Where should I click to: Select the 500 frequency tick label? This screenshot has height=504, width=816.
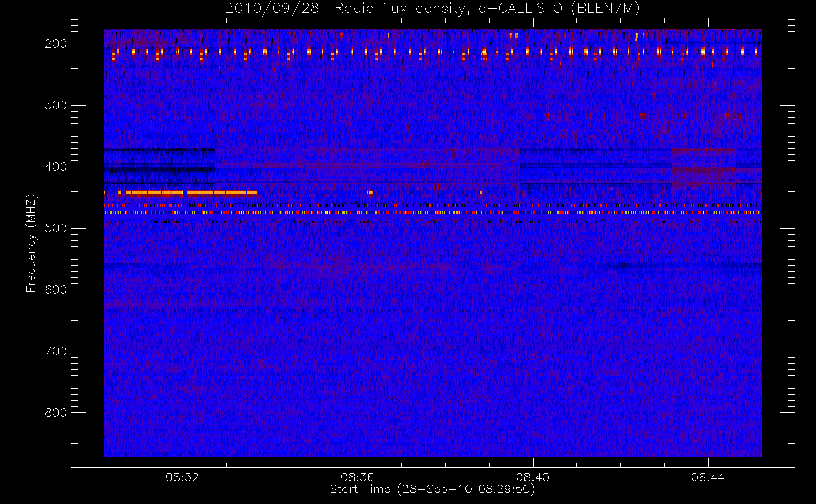click(x=56, y=228)
